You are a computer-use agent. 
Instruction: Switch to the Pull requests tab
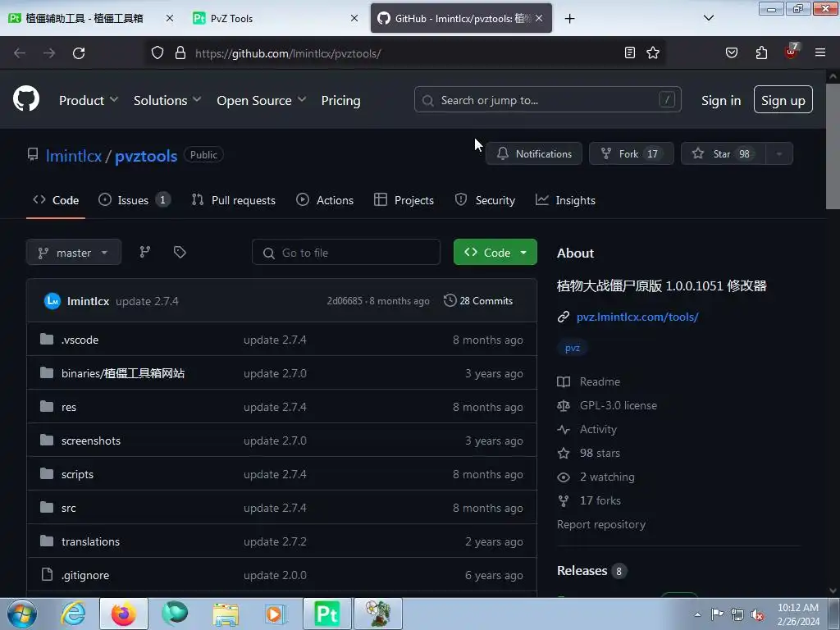(x=234, y=200)
